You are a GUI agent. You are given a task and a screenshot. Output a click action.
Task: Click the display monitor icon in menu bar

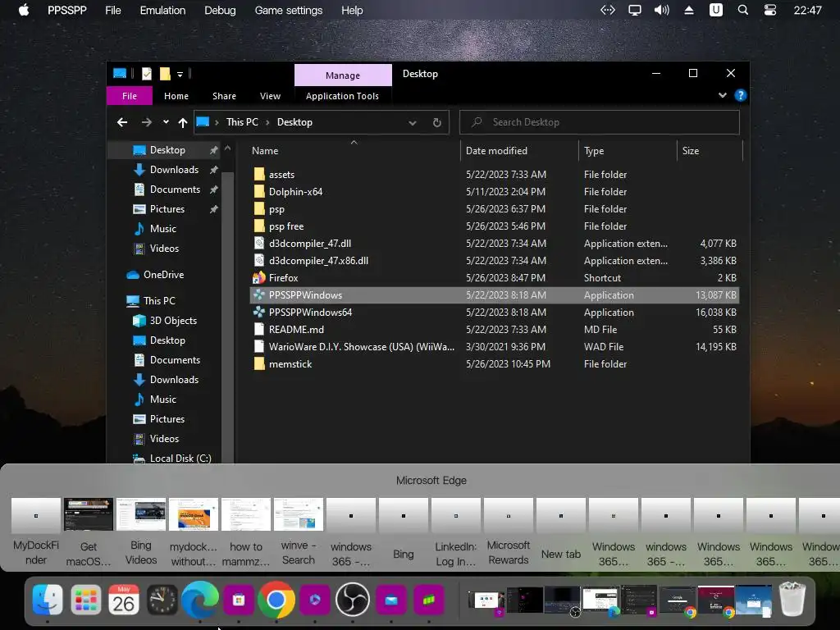coord(635,10)
